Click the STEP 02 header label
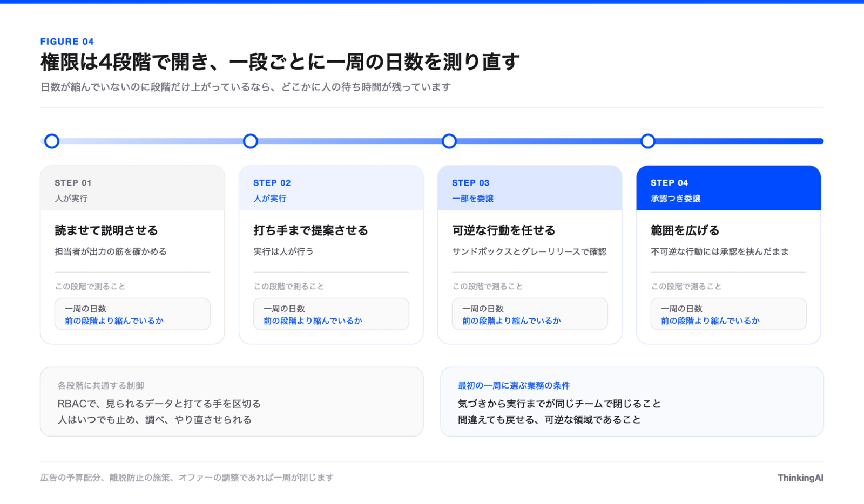Image resolution: width=864 pixels, height=504 pixels. [272, 183]
